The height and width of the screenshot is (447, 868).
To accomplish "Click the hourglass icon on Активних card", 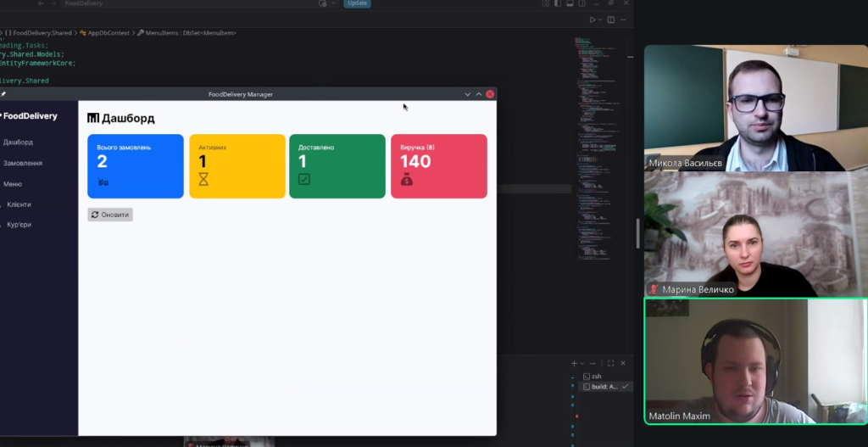I will (203, 179).
